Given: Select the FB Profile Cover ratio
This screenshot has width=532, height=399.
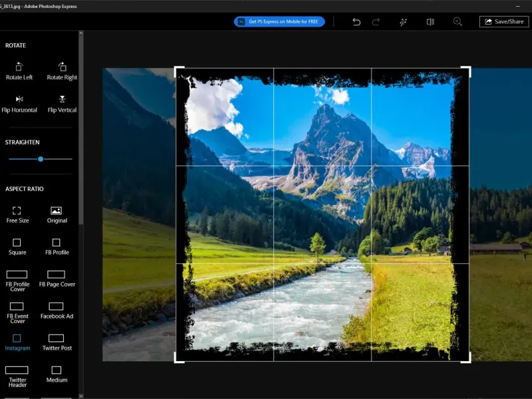Looking at the screenshot, I should [x=17, y=281].
